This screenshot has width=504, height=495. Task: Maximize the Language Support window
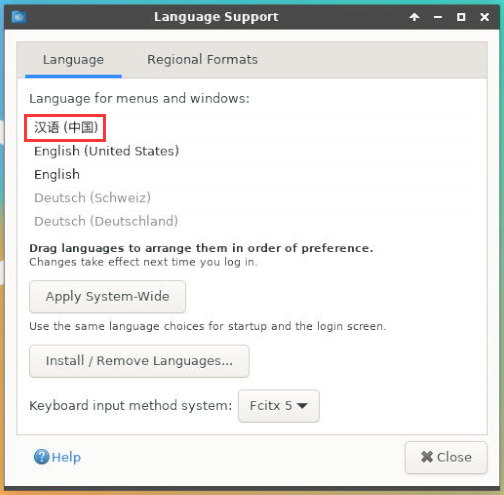[x=461, y=17]
